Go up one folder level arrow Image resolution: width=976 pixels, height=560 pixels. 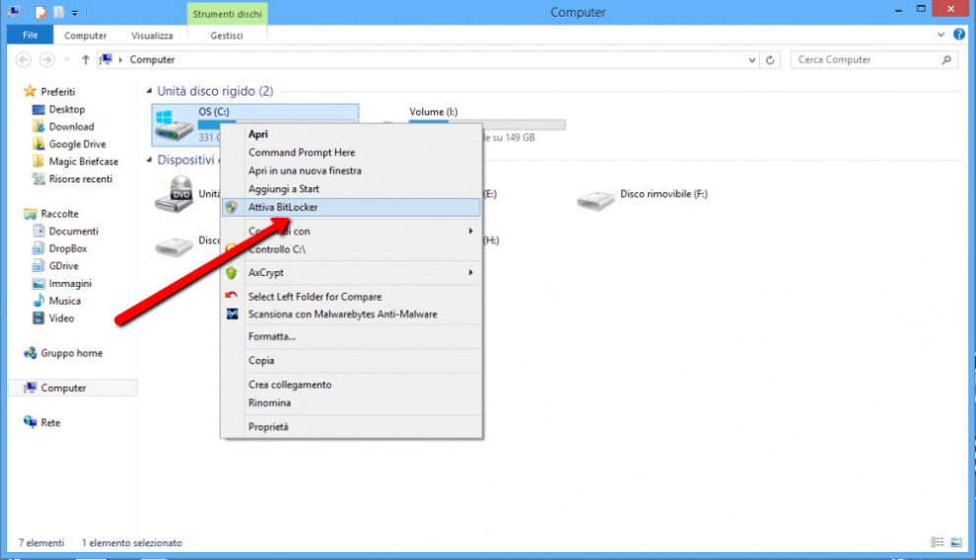pyautogui.click(x=85, y=60)
